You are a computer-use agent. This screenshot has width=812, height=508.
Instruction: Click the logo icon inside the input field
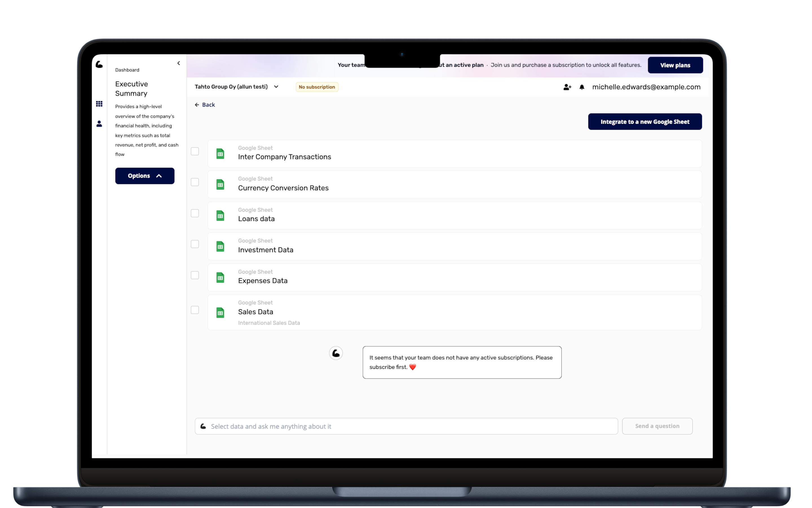203,426
